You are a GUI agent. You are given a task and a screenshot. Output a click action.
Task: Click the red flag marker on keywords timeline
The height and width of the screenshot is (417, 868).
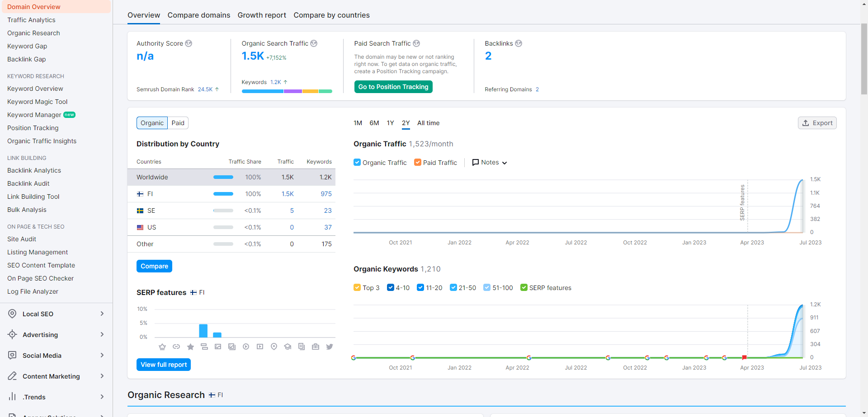coord(744,357)
